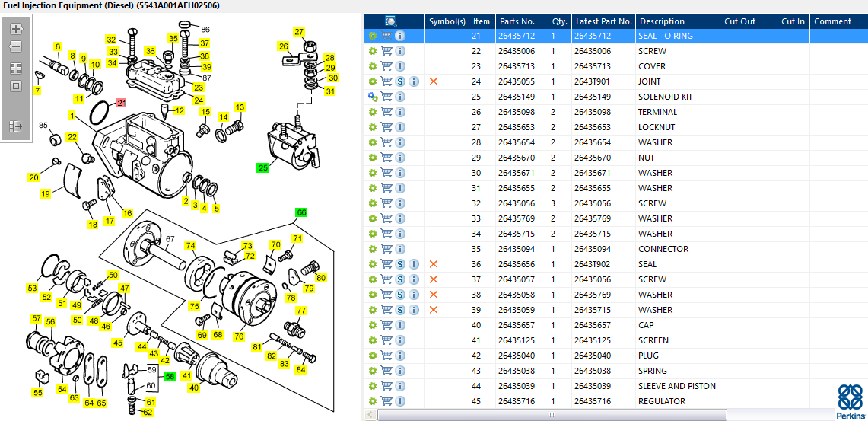868x421 pixels.
Task: Click the Perkins logo
Action: pyautogui.click(x=851, y=402)
